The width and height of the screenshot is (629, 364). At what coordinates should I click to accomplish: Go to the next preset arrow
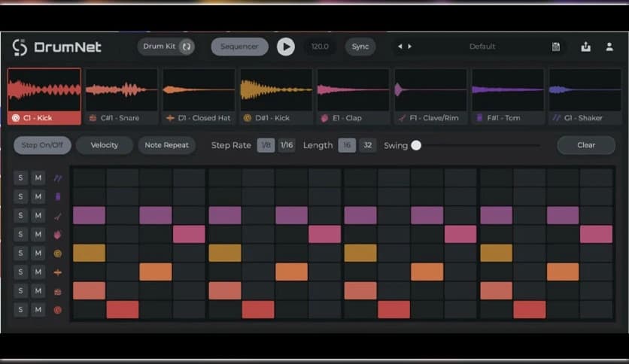pos(409,47)
